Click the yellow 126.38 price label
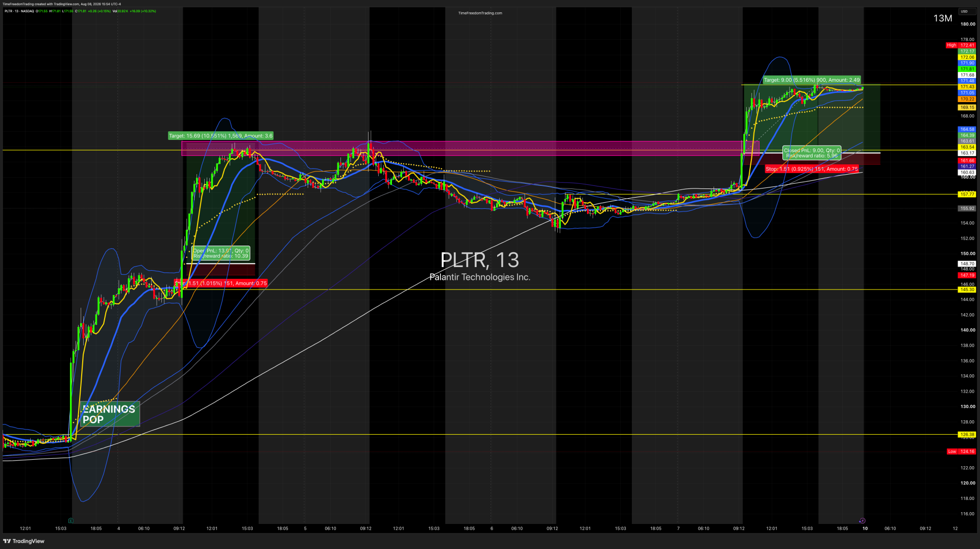Viewport: 980px width, 549px height. pyautogui.click(x=967, y=435)
